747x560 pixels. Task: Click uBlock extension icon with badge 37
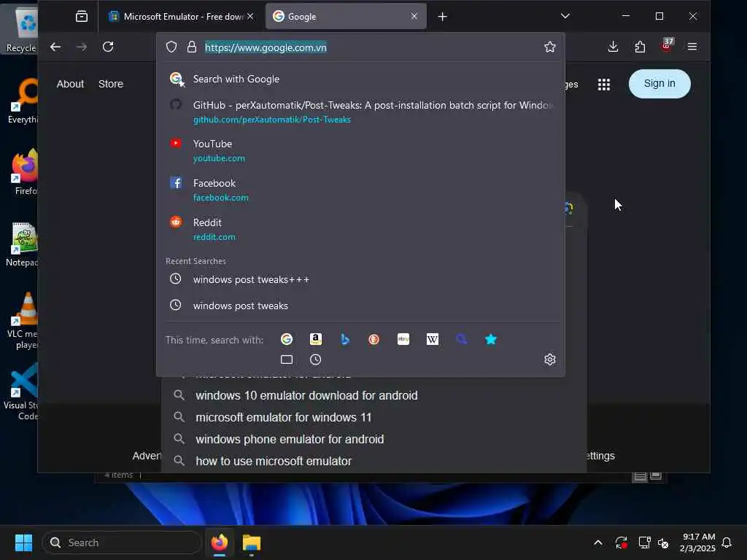click(x=667, y=46)
